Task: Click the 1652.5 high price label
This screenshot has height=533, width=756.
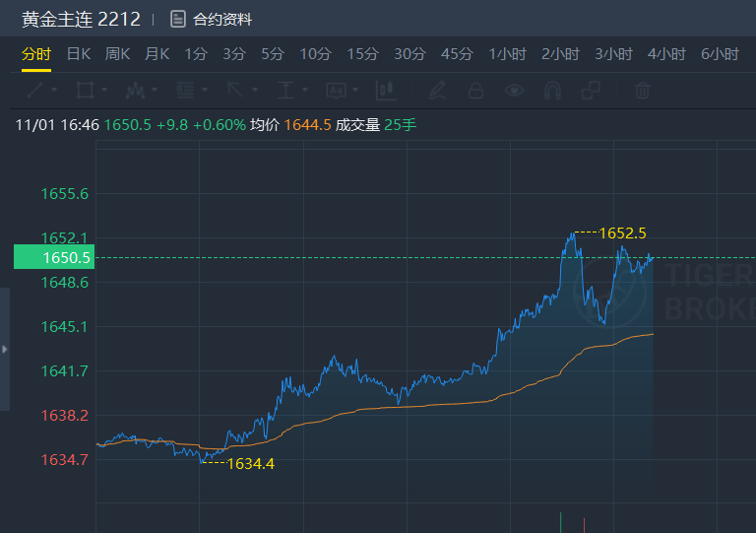Action: pos(622,233)
